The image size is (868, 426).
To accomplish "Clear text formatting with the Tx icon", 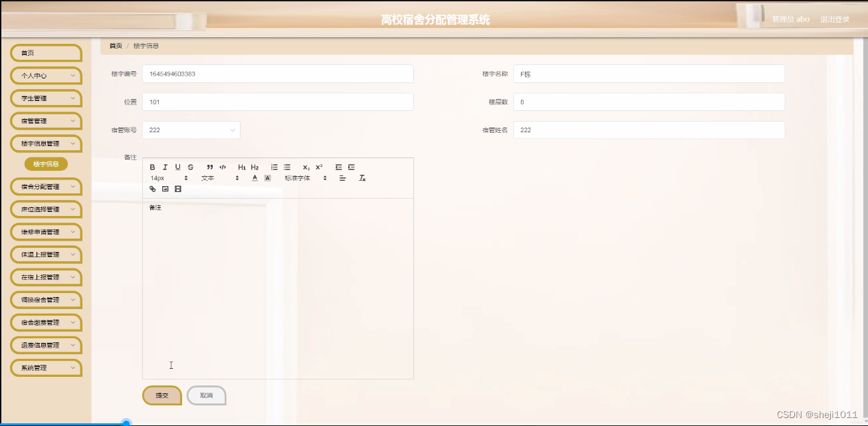I will coord(362,178).
